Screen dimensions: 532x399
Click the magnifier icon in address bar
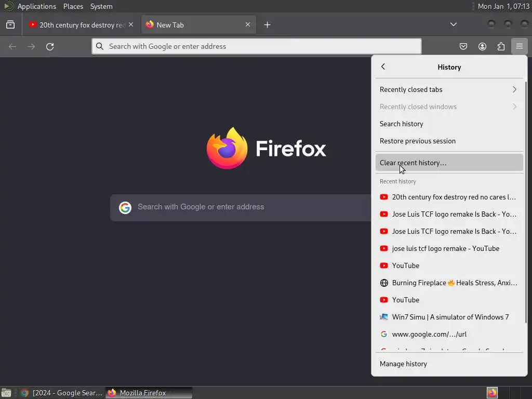click(x=99, y=46)
